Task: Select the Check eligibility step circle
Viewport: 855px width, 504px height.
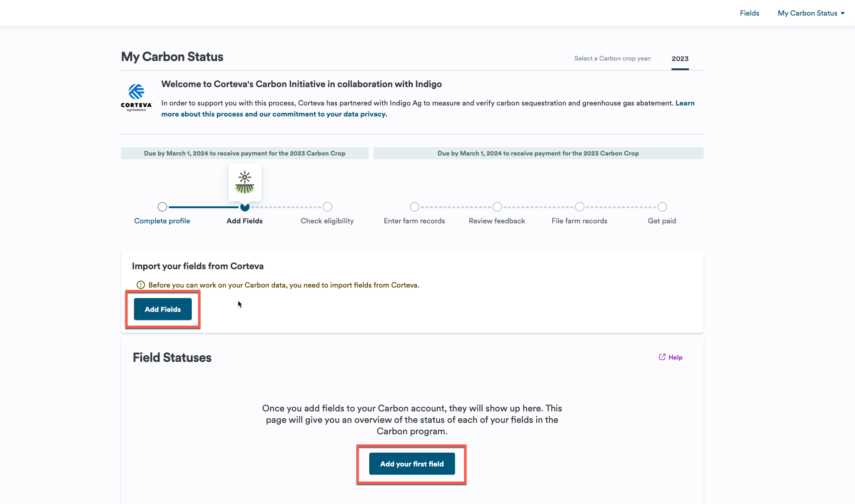Action: point(327,207)
